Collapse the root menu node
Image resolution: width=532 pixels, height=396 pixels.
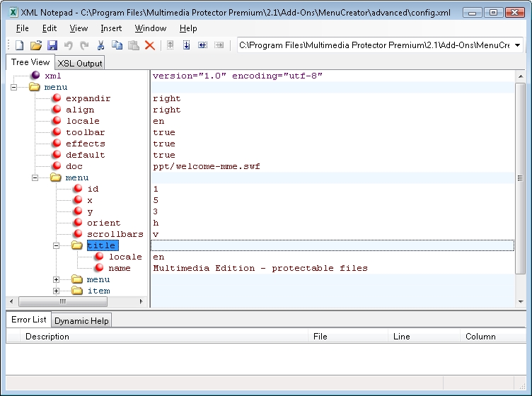tap(13, 87)
